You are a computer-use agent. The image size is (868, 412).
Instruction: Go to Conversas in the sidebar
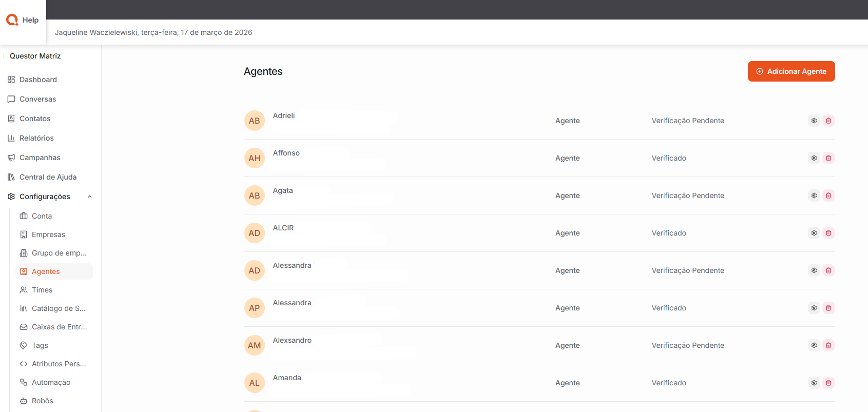(x=37, y=99)
